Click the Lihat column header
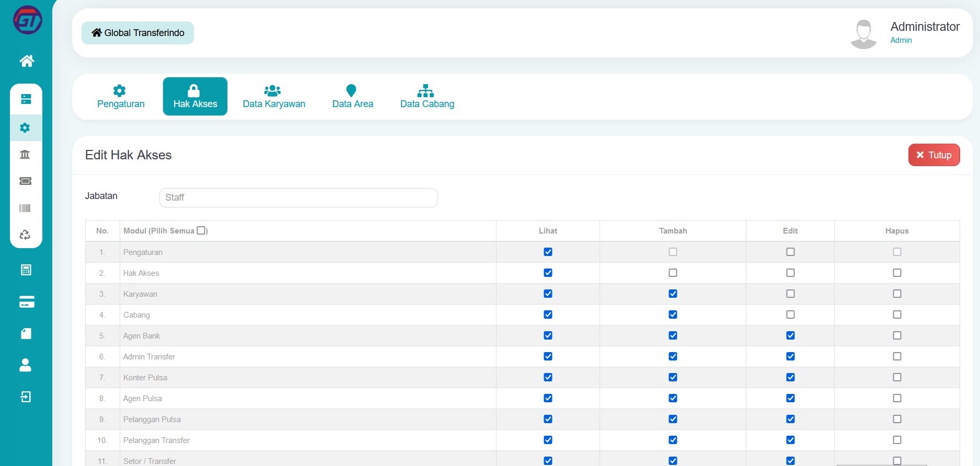This screenshot has height=466, width=980. (548, 231)
